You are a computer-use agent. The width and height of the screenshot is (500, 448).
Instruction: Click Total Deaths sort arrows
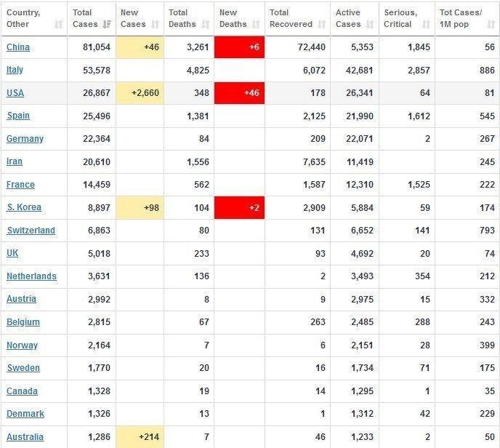[206, 24]
